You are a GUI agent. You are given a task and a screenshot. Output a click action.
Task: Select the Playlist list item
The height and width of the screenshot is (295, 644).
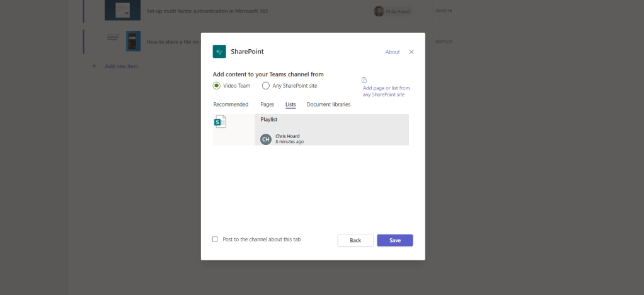pyautogui.click(x=331, y=129)
